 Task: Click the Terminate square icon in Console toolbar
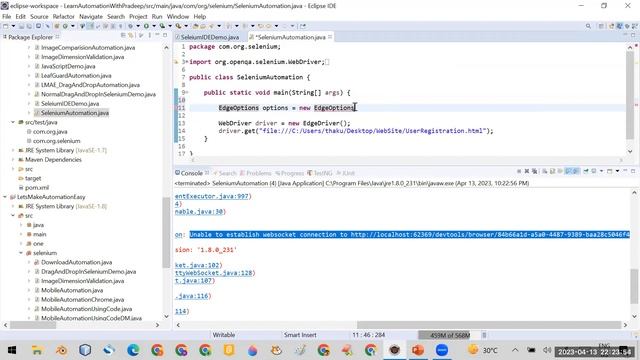tap(519, 171)
